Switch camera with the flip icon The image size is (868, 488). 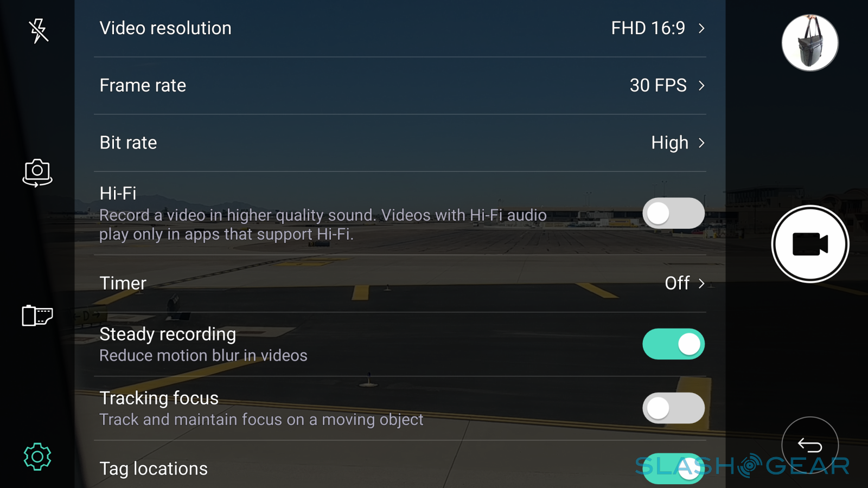click(x=37, y=173)
